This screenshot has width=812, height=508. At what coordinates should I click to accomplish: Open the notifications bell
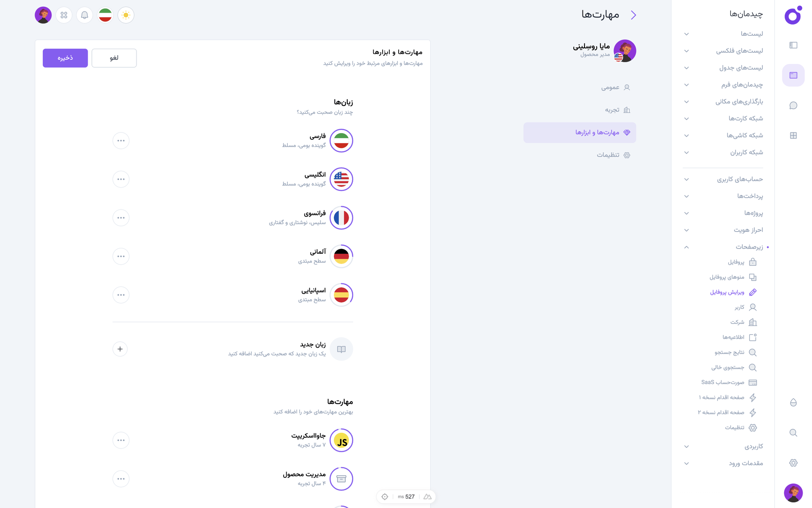tap(84, 15)
